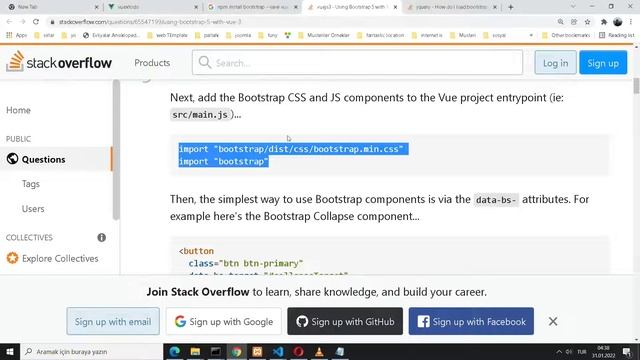Click the address bar URL
This screenshot has width=640, height=360.
[x=150, y=22]
